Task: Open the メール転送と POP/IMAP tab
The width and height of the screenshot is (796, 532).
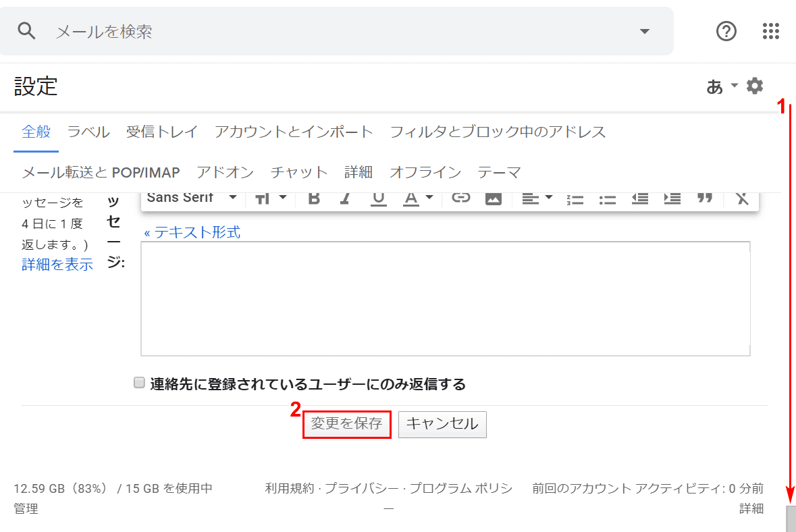Action: tap(101, 173)
